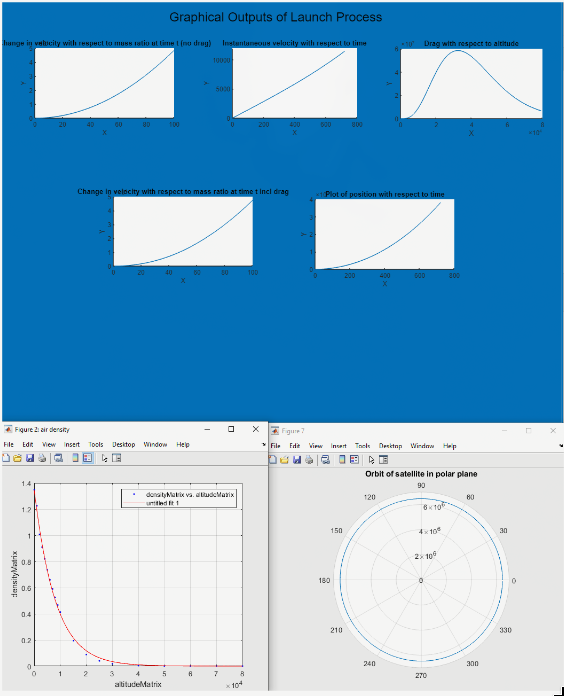Print the Figure 7 polar orbit plot
This screenshot has height=696, width=564.
point(309,459)
